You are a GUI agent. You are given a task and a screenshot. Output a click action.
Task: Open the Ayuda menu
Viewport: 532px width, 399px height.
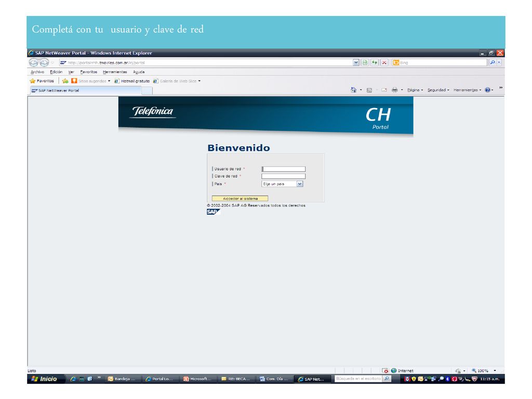(139, 72)
